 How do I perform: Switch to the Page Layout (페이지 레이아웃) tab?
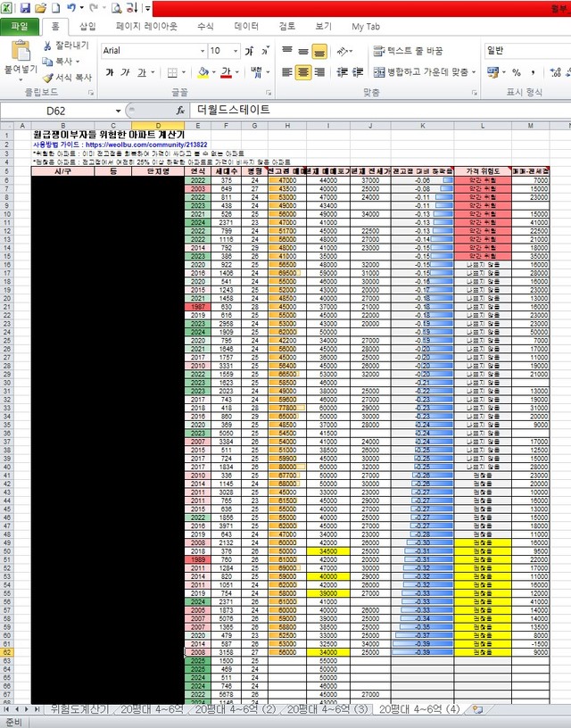(146, 27)
